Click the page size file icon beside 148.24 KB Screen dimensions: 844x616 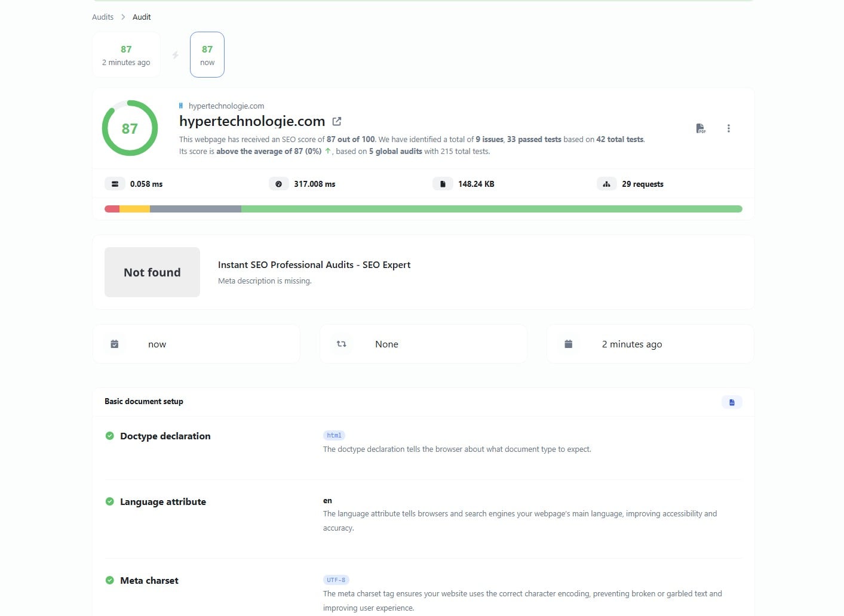point(443,183)
